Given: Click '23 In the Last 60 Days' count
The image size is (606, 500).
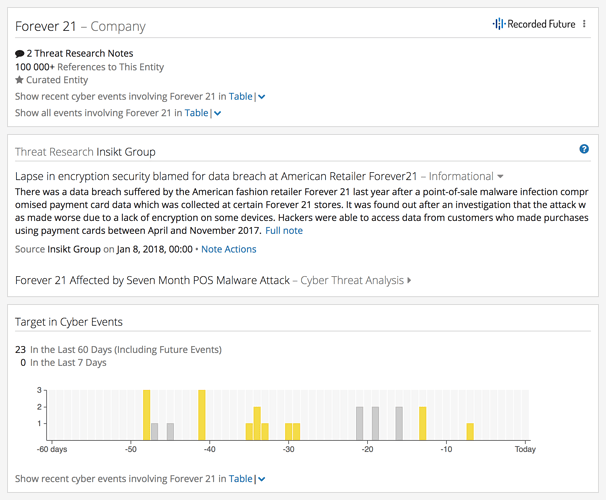Looking at the screenshot, I should point(118,350).
